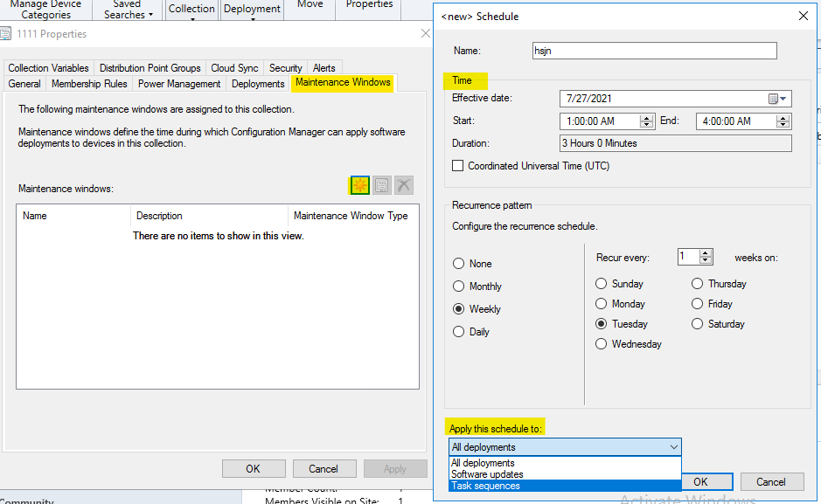Open the Collection ribbon dropdown
821x504 pixels.
191,10
